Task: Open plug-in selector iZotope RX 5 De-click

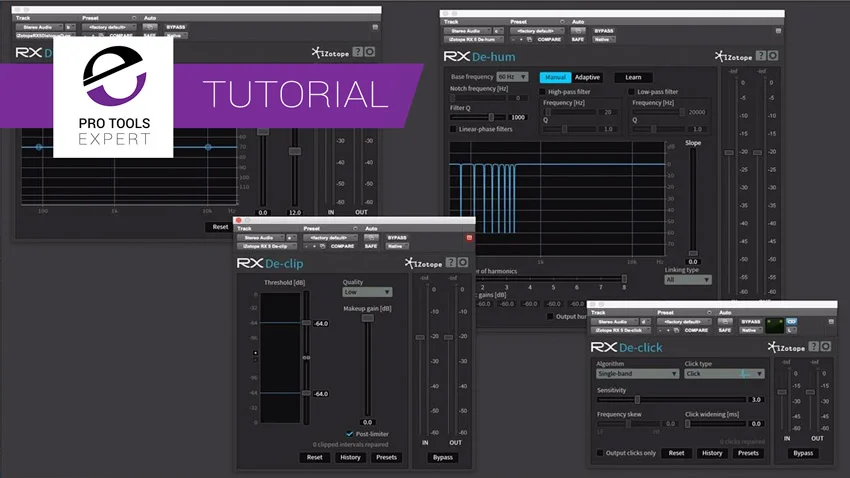Action: coord(620,330)
